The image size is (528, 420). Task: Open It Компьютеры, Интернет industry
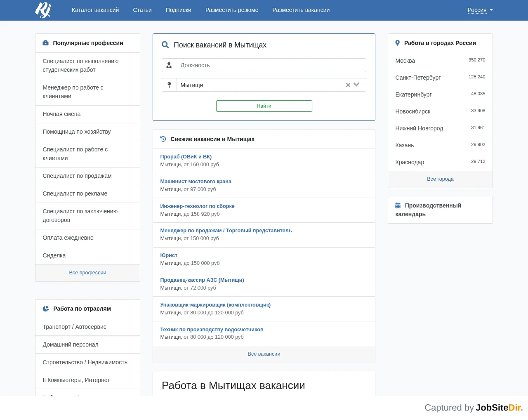87,380
